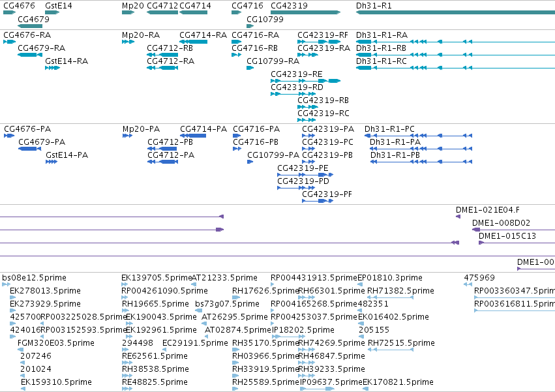This screenshot has width=555, height=392.
Task: Select EST EK278013.5prime
Action: tap(45, 291)
